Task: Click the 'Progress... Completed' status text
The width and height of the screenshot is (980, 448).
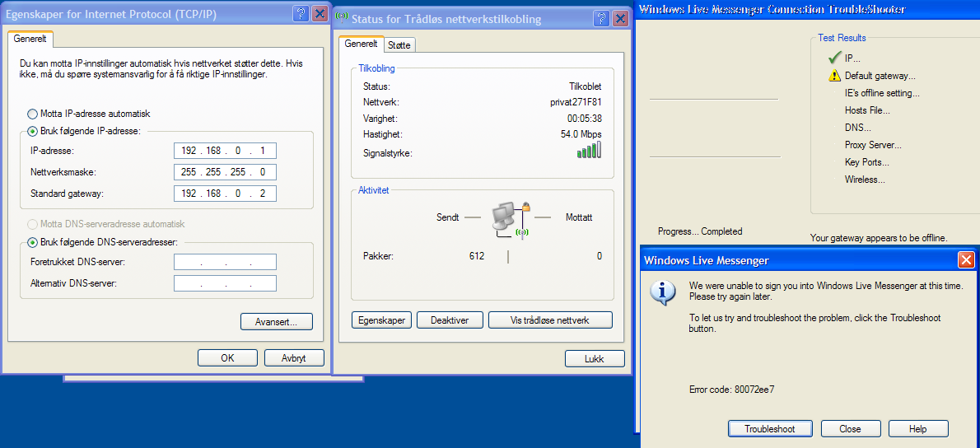Action: [x=700, y=231]
